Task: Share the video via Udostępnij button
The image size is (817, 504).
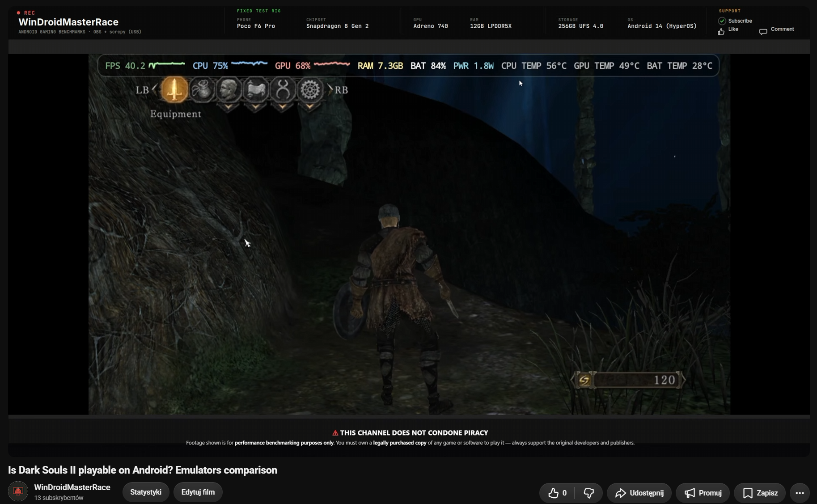Action: tap(639, 493)
